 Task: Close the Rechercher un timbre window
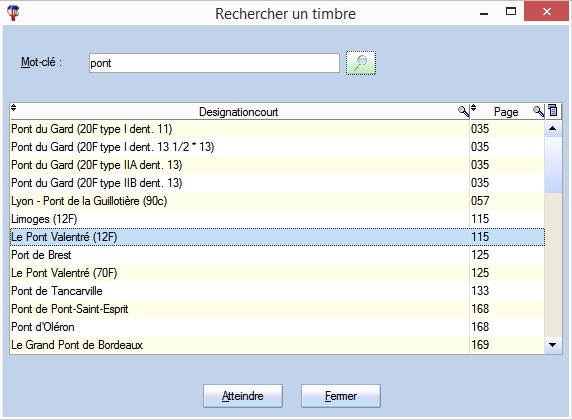546,12
